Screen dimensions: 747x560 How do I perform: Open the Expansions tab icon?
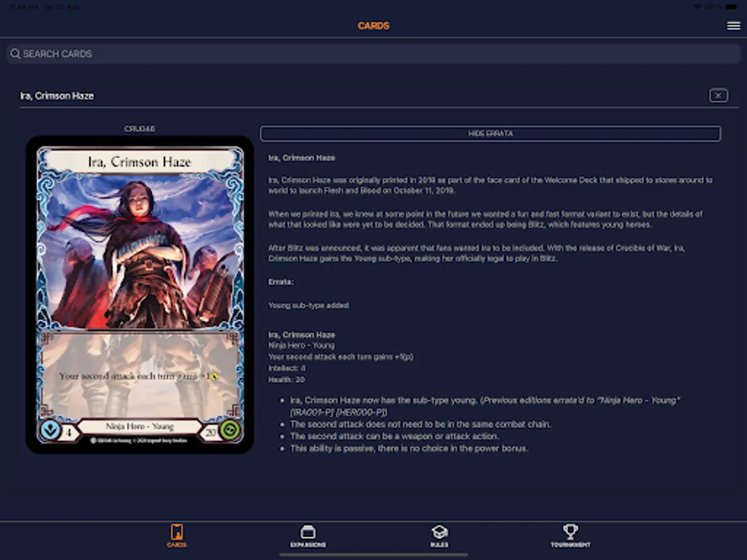pos(308,532)
